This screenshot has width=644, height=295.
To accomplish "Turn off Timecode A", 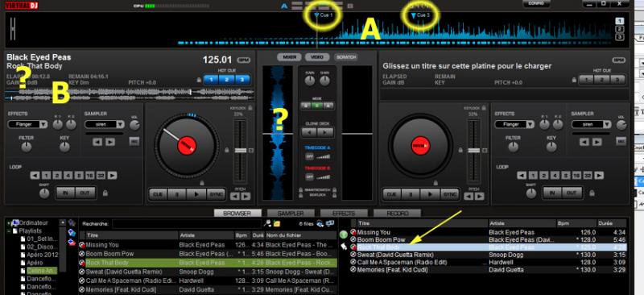I will [x=309, y=156].
